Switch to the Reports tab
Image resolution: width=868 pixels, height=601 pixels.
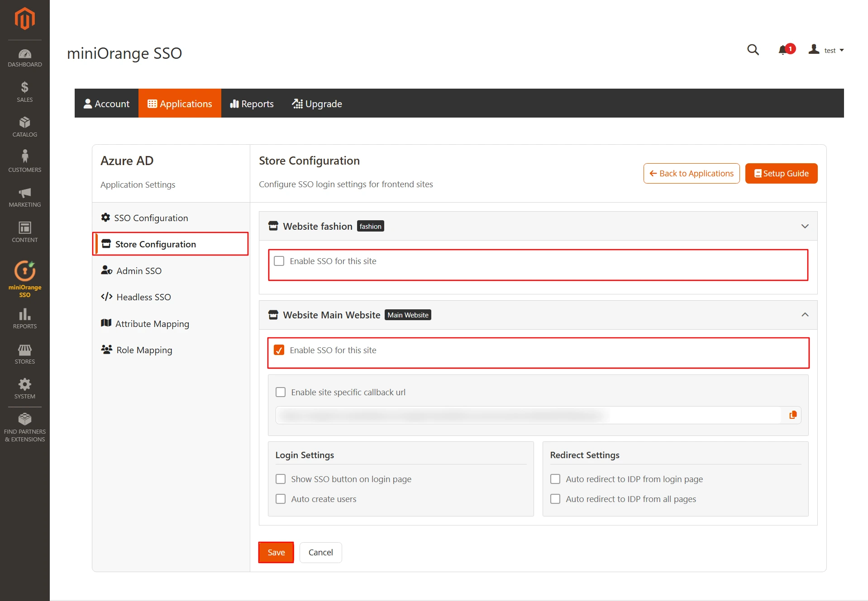coord(252,104)
